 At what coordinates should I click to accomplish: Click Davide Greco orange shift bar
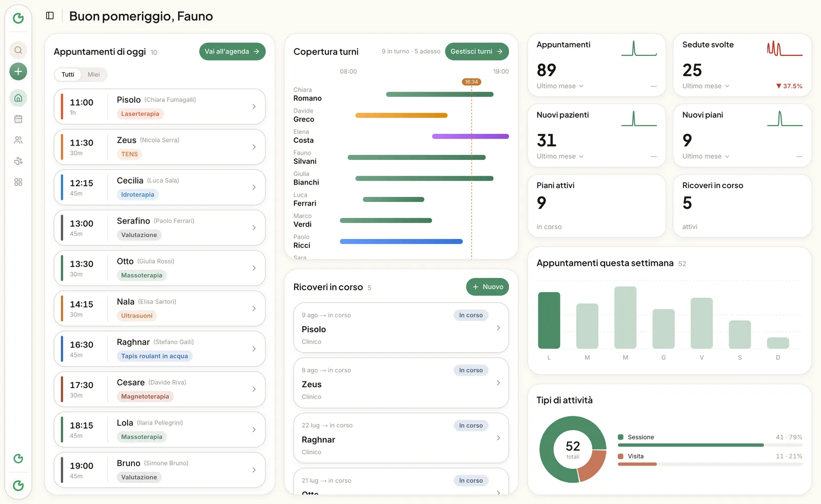tap(401, 115)
